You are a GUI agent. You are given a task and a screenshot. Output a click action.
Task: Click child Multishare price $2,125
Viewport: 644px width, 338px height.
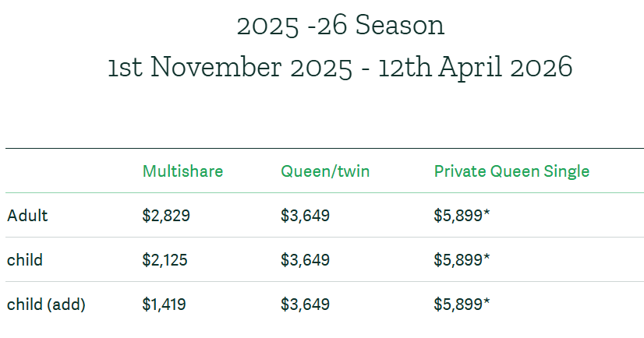point(165,259)
